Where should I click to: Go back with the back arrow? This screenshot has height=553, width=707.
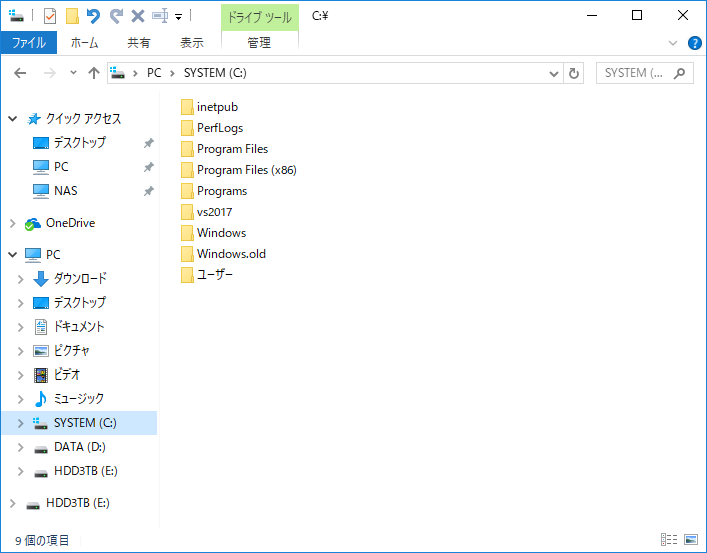[x=20, y=73]
